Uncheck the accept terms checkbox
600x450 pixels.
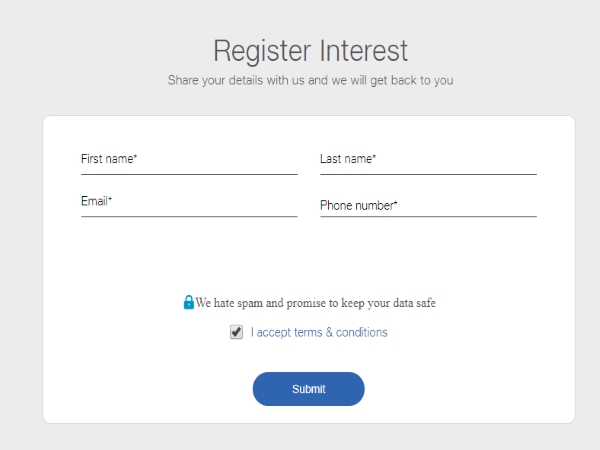236,332
